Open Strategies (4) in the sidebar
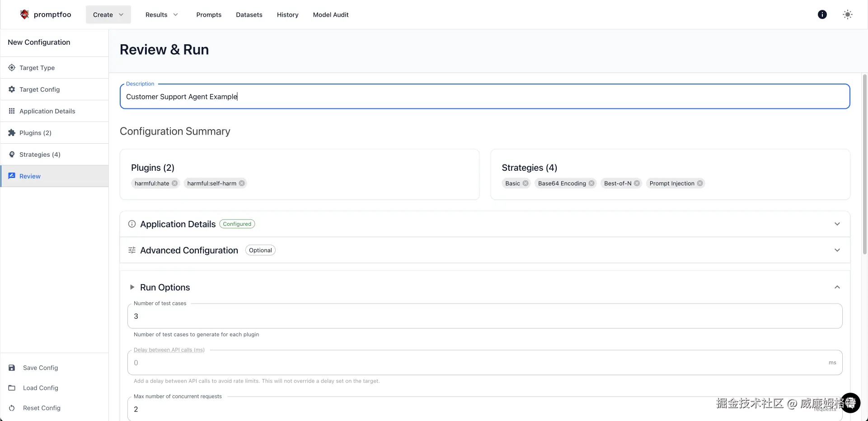 pyautogui.click(x=40, y=154)
